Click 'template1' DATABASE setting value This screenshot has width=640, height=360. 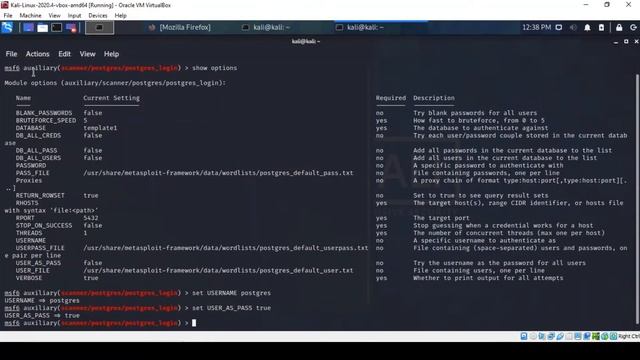(100, 128)
